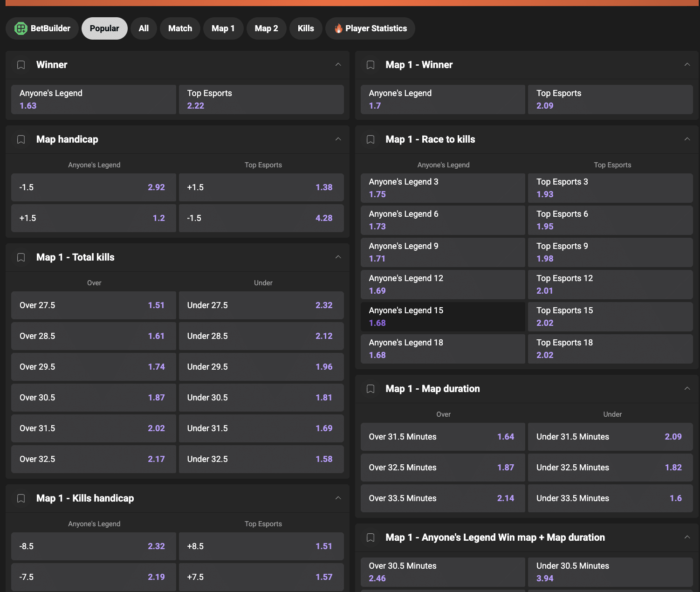Image resolution: width=700 pixels, height=592 pixels.
Task: Pick Under 30.5 total kills at 1.81
Action: [x=261, y=398]
